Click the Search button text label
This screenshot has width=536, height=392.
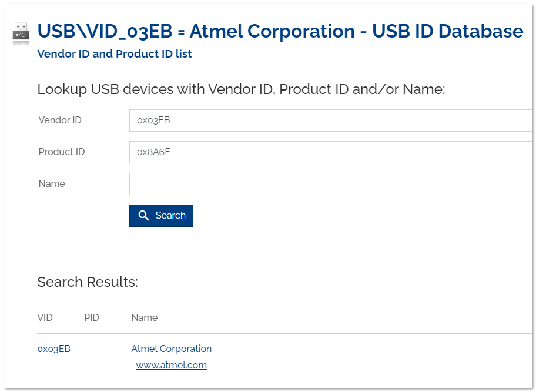point(170,215)
